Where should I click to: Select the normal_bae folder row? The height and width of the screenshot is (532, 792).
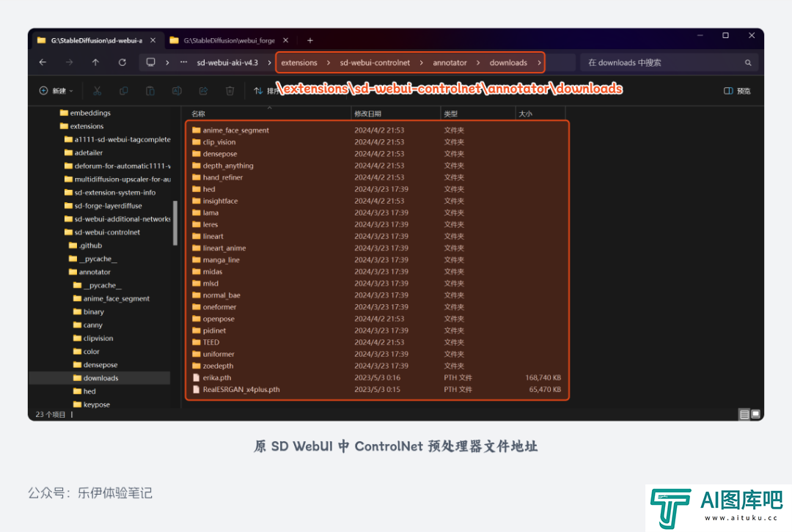377,295
